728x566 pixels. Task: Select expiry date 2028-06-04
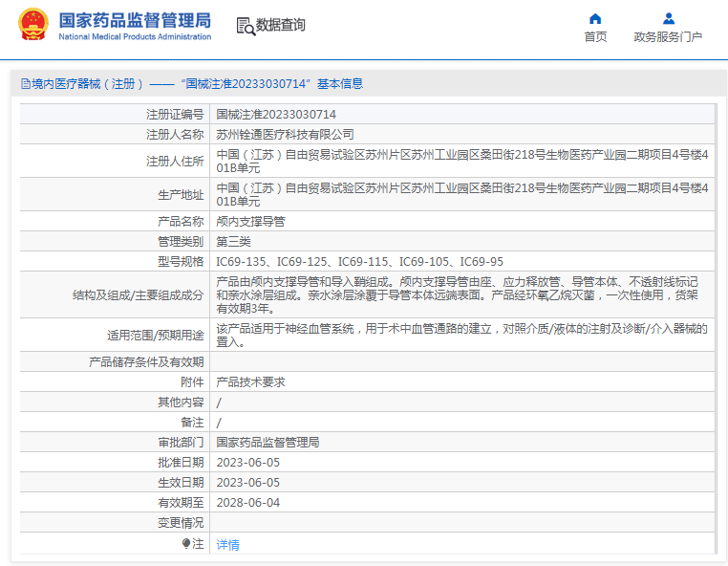pos(248,502)
